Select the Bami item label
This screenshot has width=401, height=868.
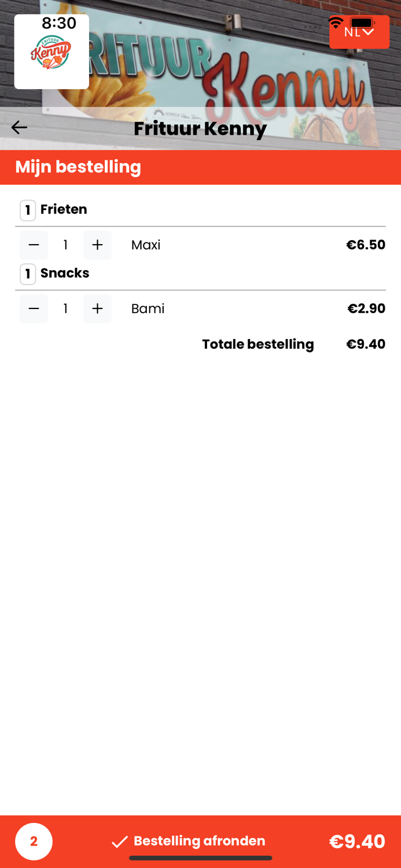[148, 309]
